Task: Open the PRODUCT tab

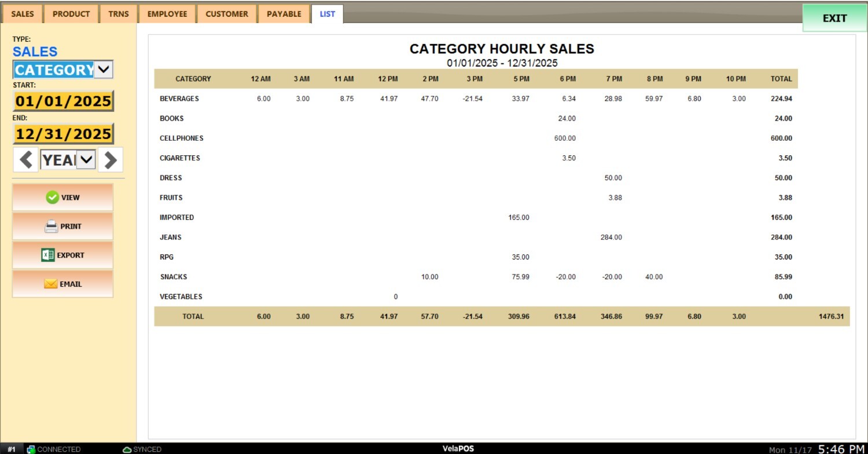Action: coord(71,14)
